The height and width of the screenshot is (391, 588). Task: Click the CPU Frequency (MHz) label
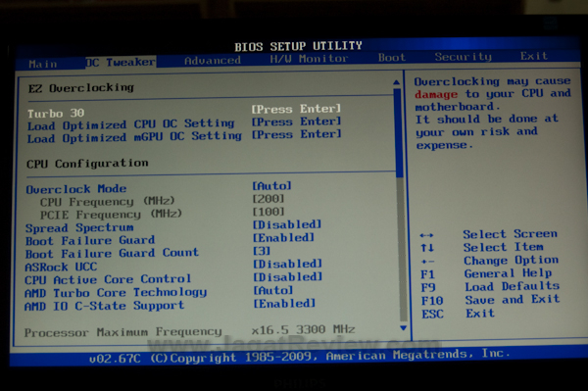(x=107, y=202)
